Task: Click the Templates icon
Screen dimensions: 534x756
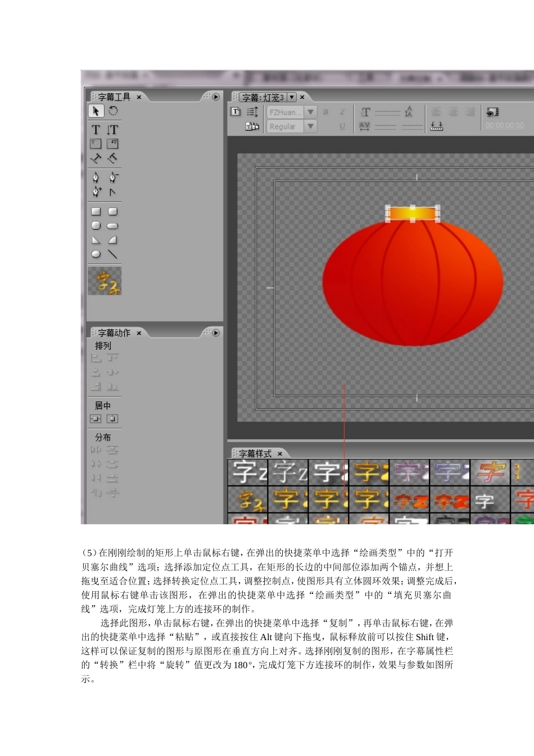Action: point(252,127)
